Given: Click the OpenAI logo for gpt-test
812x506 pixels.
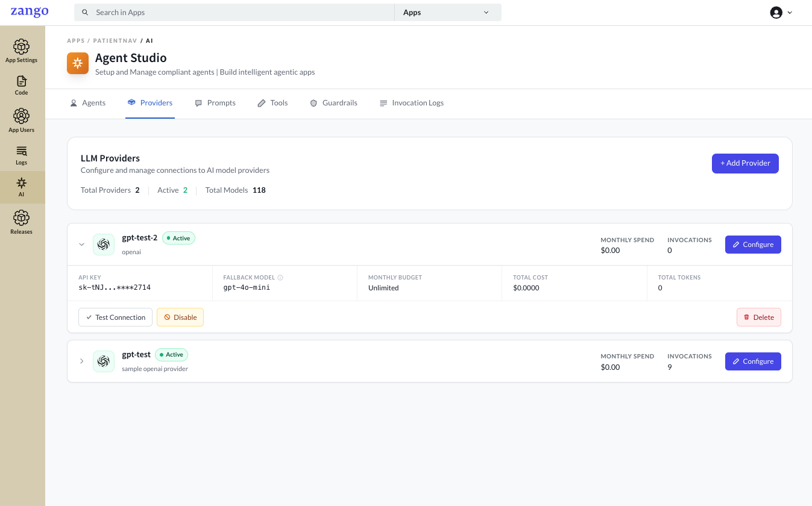Looking at the screenshot, I should pyautogui.click(x=104, y=361).
